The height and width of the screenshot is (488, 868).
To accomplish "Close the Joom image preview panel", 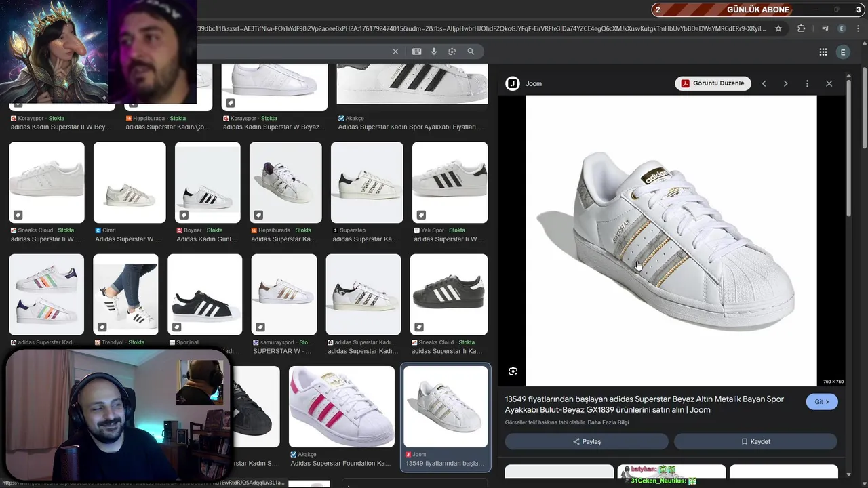I will pos(829,83).
